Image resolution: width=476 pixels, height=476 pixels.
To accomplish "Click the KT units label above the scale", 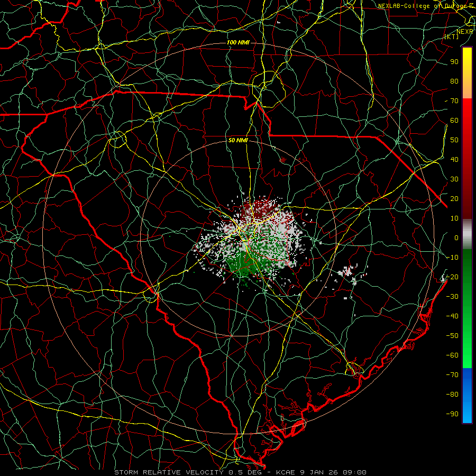I will (452, 36).
